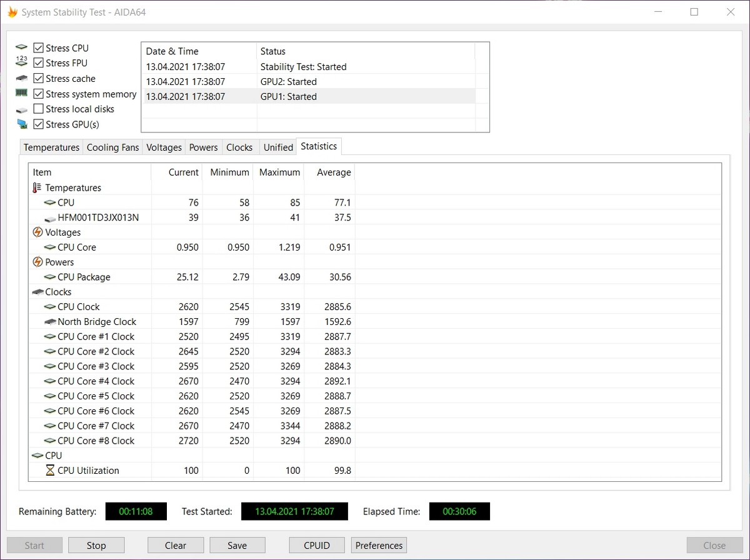Image resolution: width=750 pixels, height=560 pixels.
Task: Click the icon of CPU Core #6 Clock row
Action: click(x=50, y=411)
